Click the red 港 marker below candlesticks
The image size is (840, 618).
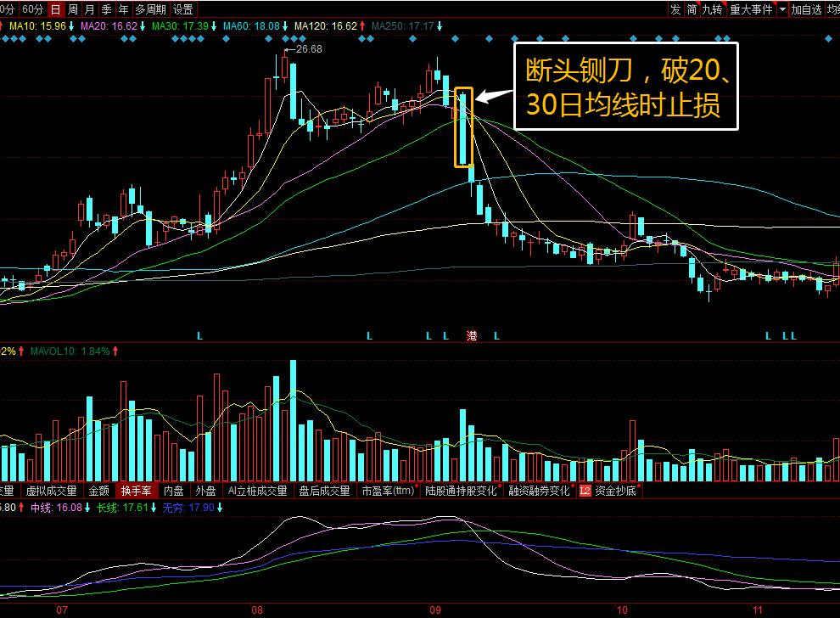click(x=472, y=335)
